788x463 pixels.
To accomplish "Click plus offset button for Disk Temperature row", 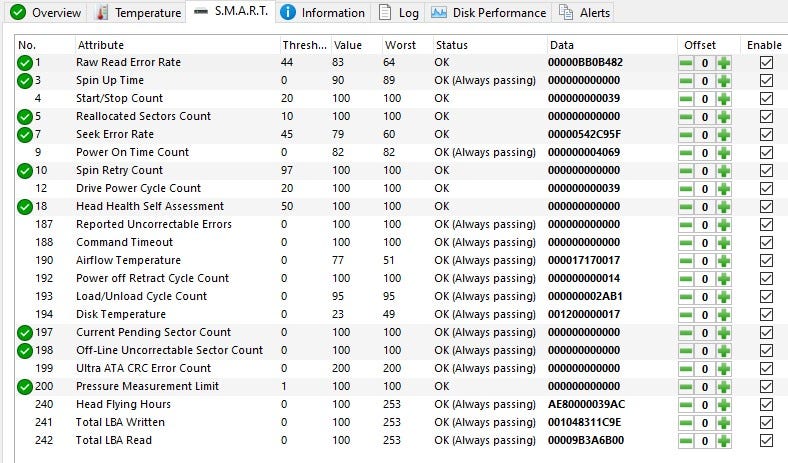I will point(723,314).
